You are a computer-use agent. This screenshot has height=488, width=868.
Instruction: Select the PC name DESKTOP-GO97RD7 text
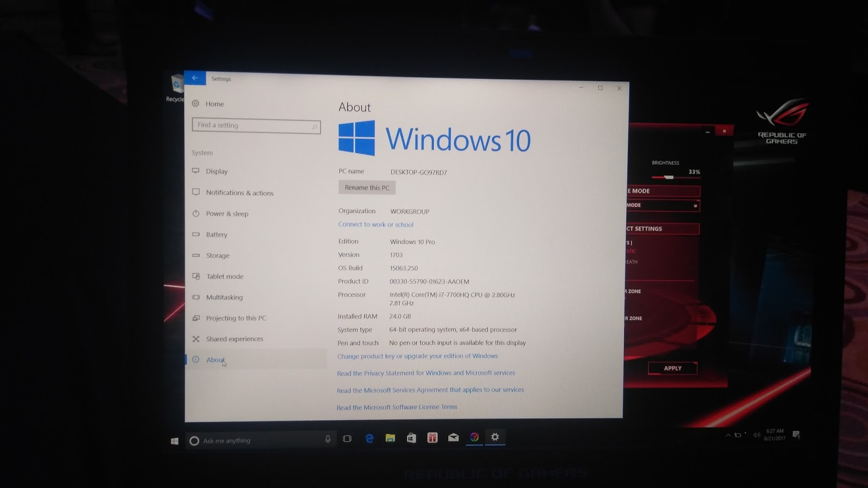click(x=419, y=172)
